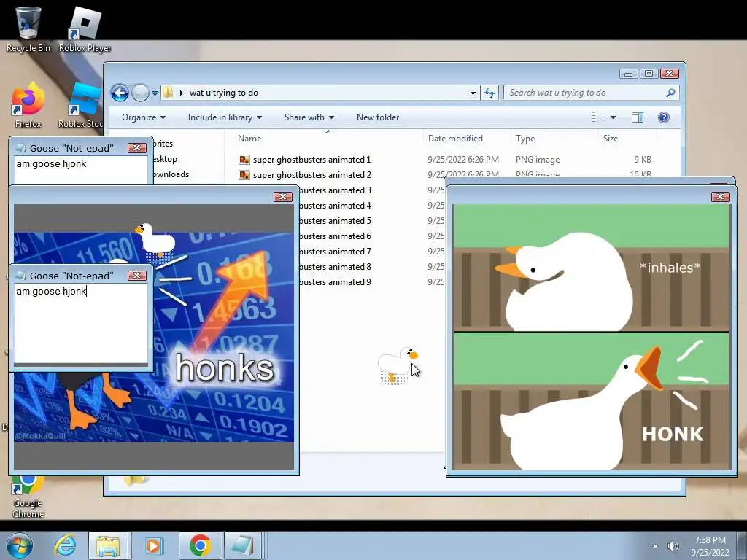
Task: Open the recent locations dropdown arrow
Action: 155,93
